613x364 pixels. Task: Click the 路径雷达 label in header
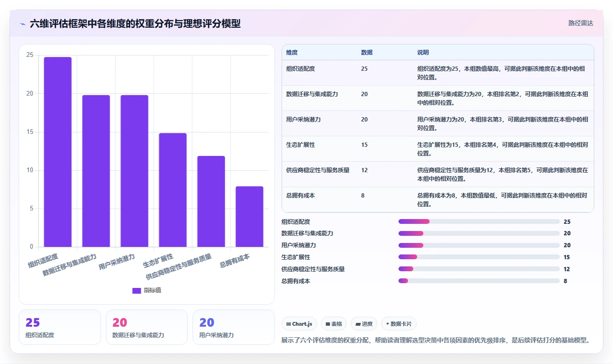click(x=580, y=23)
